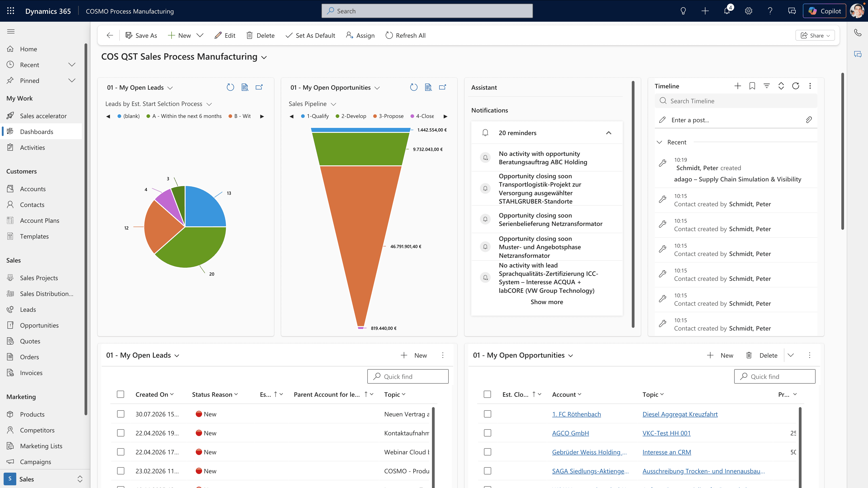Click the 1-Qualify blue legend swatch
The image size is (868, 488).
click(x=303, y=116)
